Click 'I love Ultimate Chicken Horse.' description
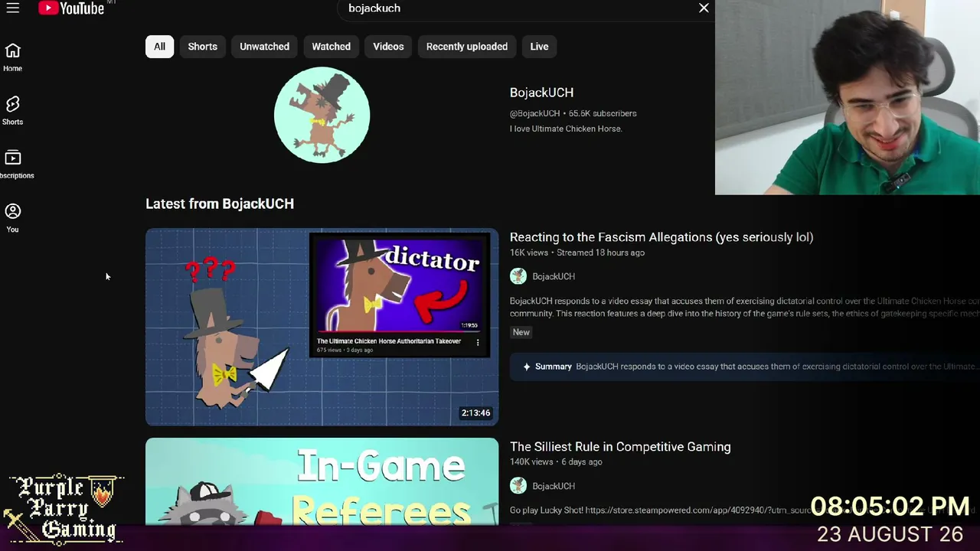Image resolution: width=980 pixels, height=551 pixels. tap(566, 129)
